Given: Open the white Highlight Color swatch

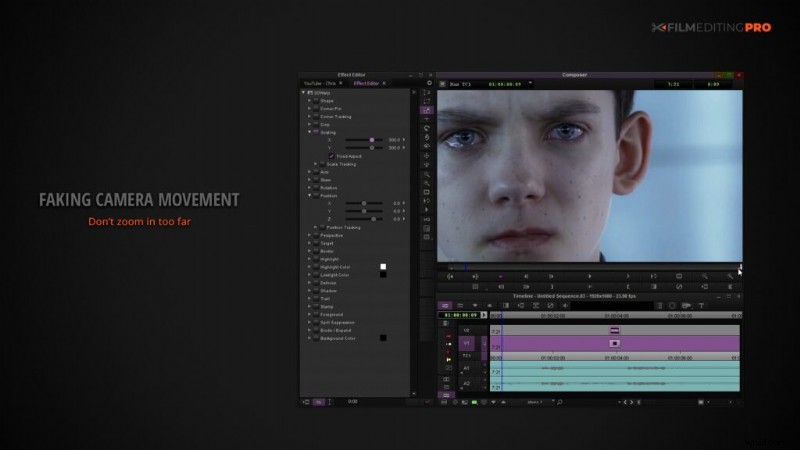Looking at the screenshot, I should 383,267.
